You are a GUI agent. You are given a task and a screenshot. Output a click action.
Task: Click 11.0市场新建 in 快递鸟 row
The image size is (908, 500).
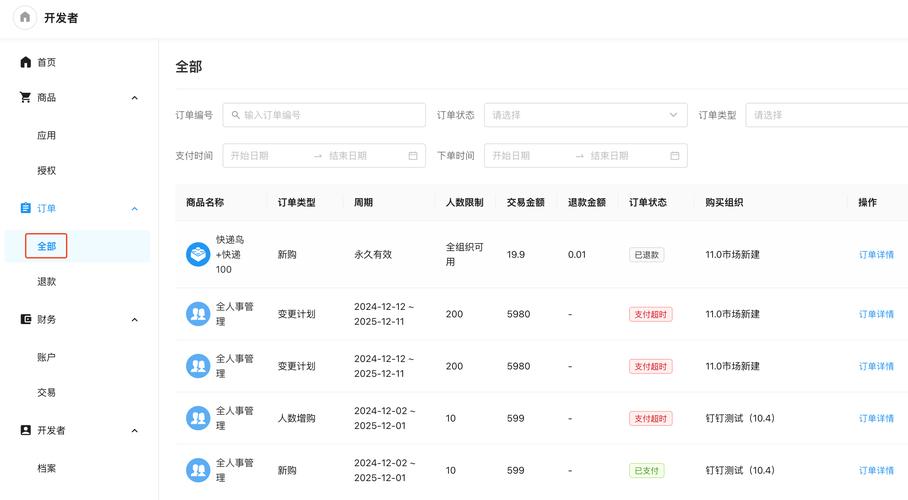pyautogui.click(x=733, y=254)
